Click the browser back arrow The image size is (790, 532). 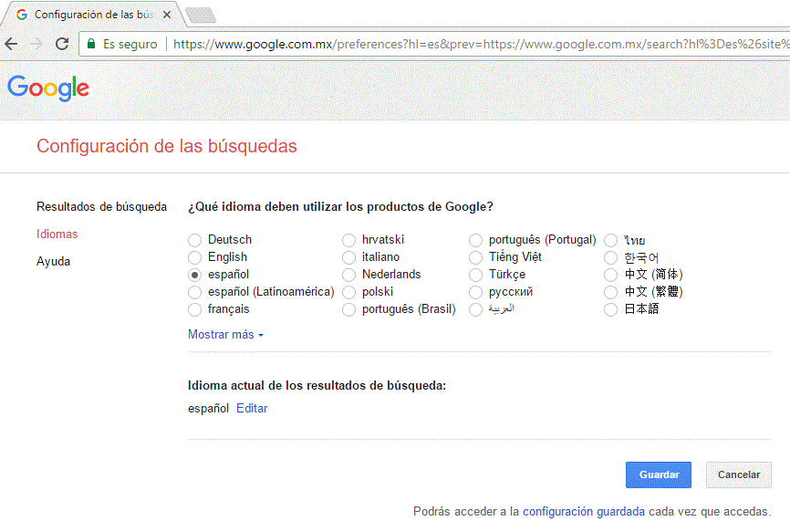coord(11,45)
